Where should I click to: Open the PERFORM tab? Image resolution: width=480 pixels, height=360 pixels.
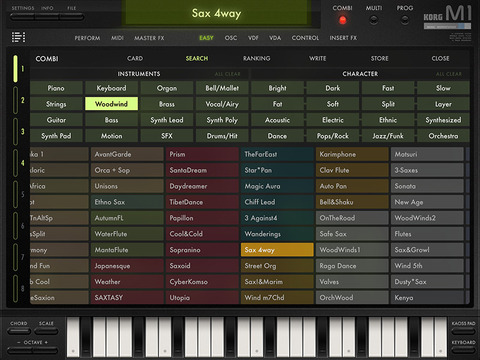tap(87, 38)
